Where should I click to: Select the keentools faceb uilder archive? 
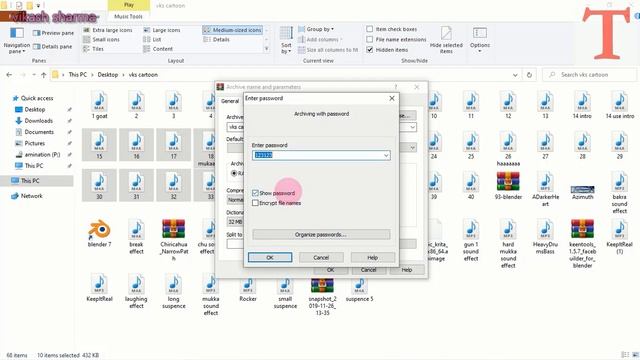coord(582,244)
